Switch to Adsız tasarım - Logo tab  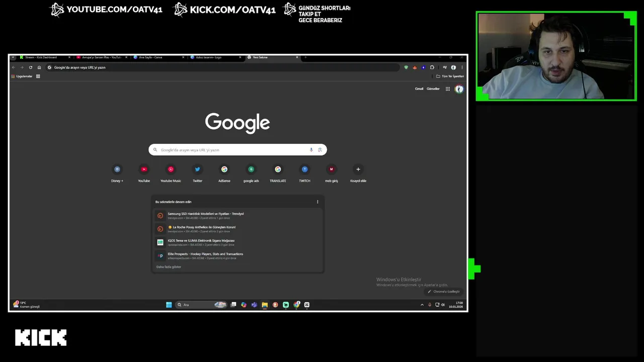[x=214, y=57]
